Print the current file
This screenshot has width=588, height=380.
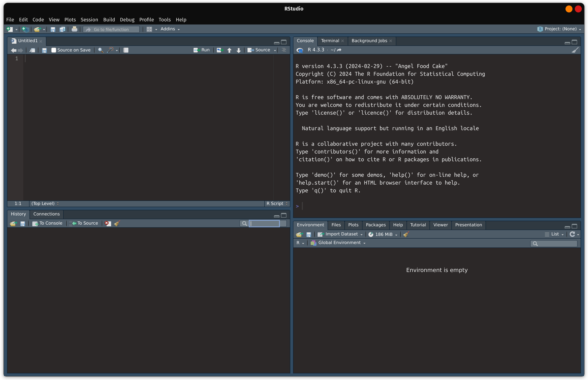75,29
